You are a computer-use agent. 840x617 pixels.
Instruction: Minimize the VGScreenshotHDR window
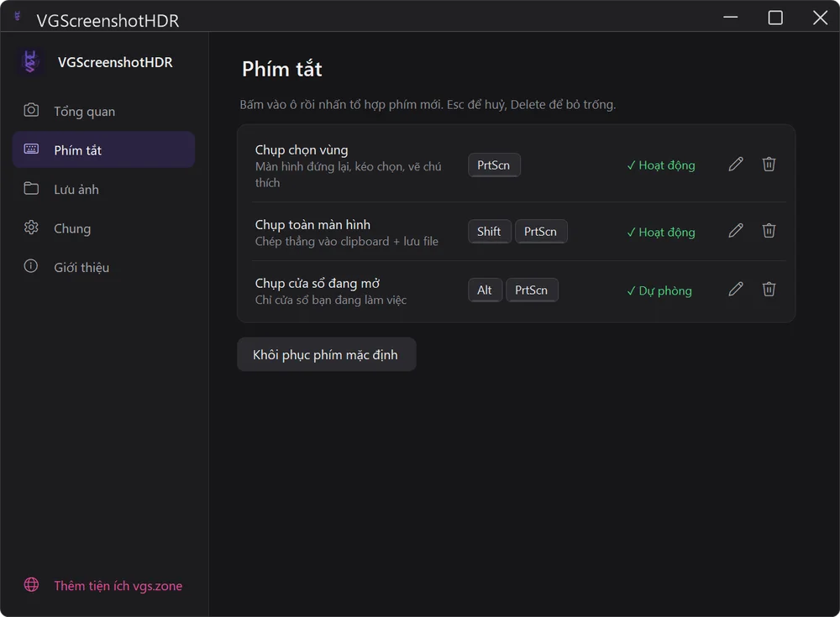730,17
